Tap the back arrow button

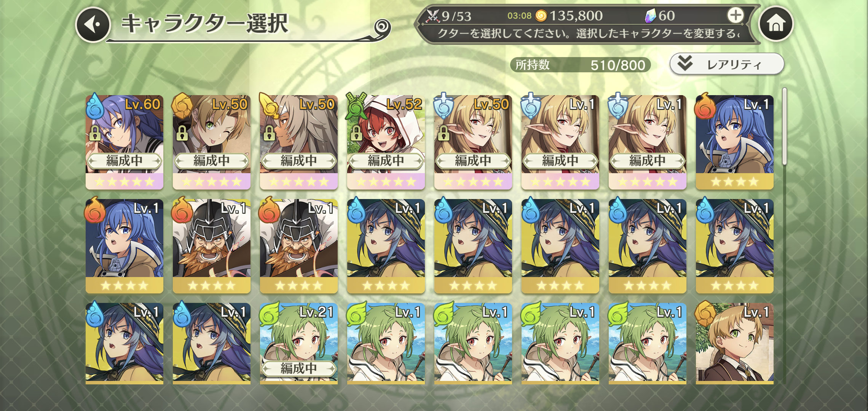(93, 25)
